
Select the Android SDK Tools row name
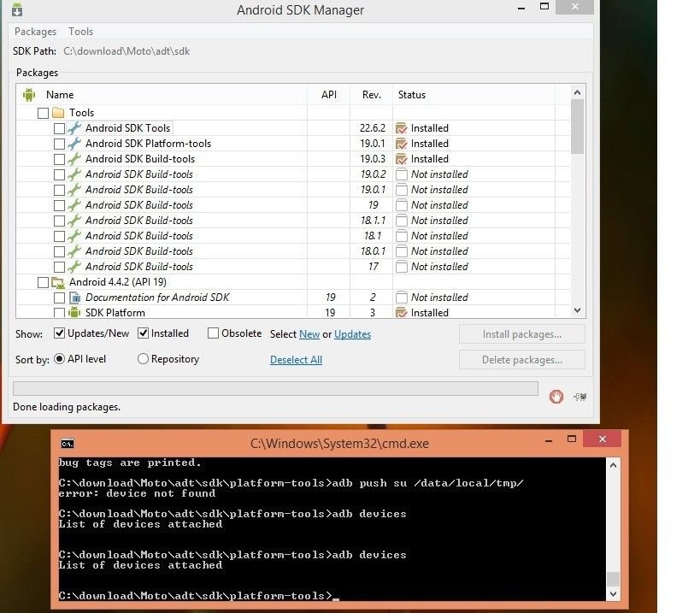pyautogui.click(x=127, y=128)
